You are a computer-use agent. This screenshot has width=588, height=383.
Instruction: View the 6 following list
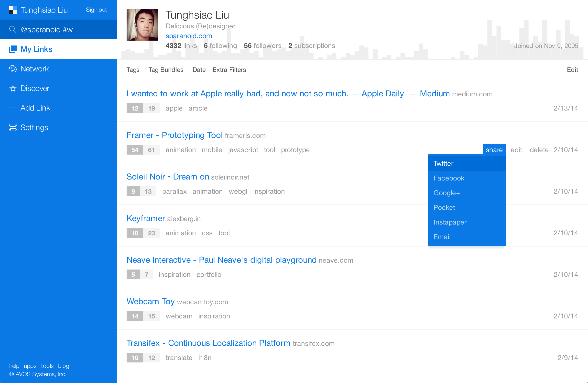220,46
